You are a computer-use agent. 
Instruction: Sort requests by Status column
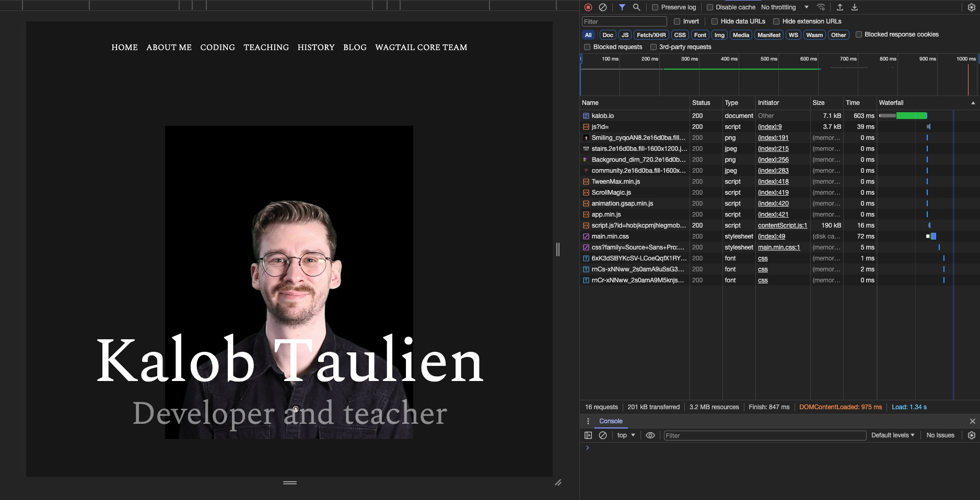[x=706, y=103]
